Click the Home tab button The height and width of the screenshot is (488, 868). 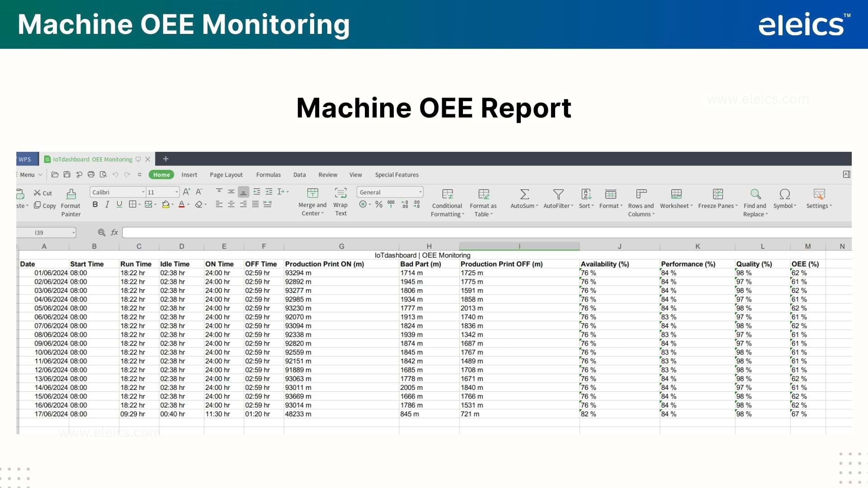pos(161,175)
